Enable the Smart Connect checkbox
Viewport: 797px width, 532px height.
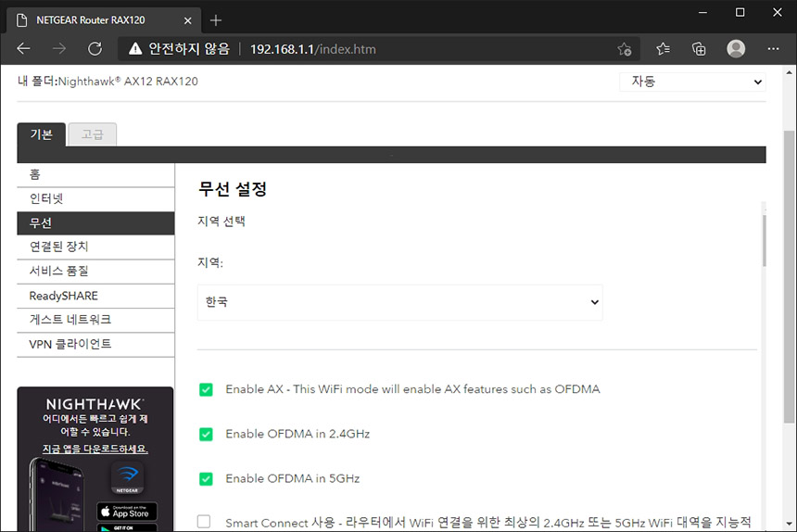pos(204,521)
